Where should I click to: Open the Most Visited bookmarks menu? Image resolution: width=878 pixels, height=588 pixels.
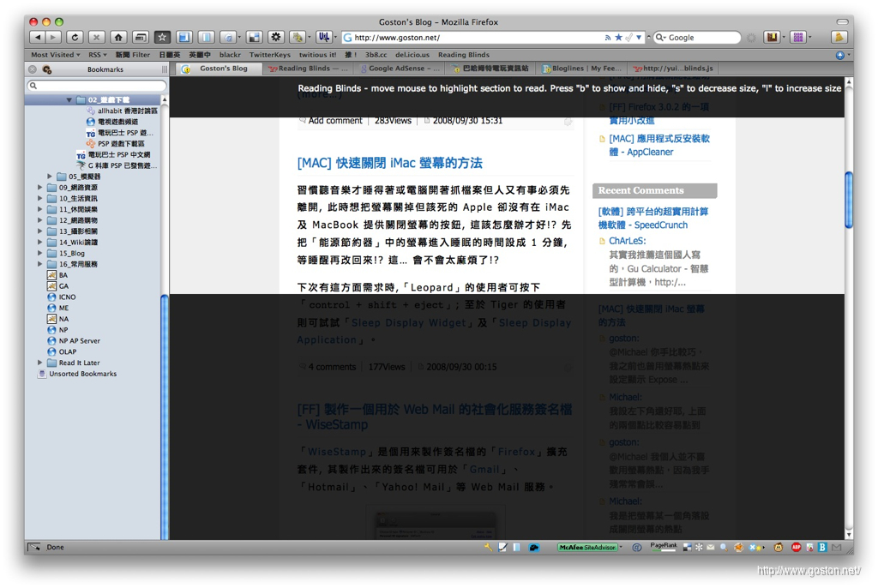pos(55,55)
